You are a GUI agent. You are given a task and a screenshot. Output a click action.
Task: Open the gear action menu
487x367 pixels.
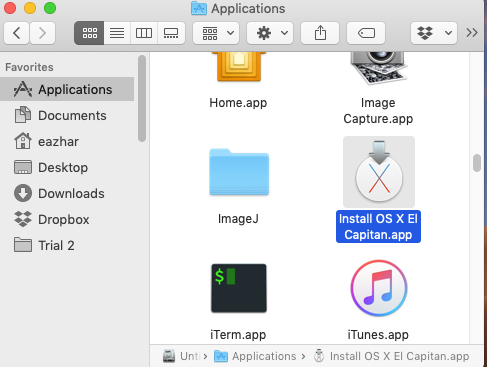point(270,33)
